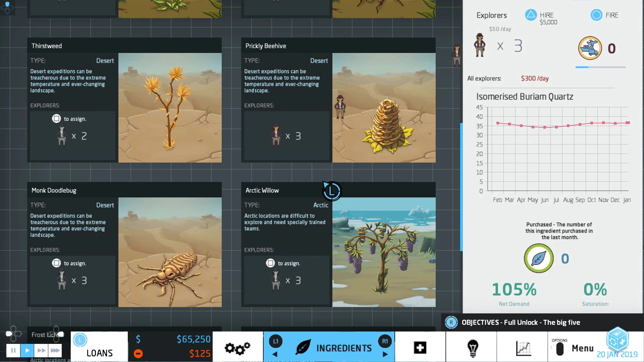Click the truck shipping icon in Explorers panel
The image size is (644, 362).
590,48
